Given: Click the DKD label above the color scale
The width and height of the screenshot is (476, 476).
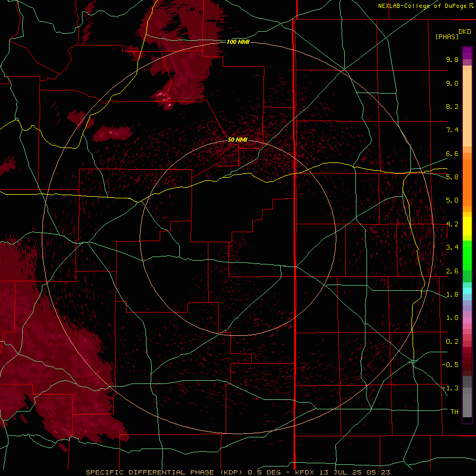Looking at the screenshot, I should 465,31.
